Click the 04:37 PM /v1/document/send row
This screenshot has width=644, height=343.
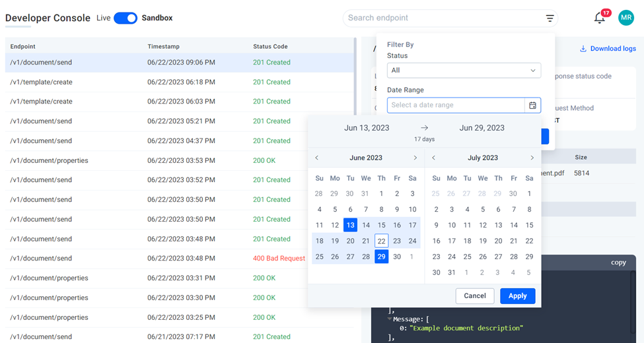point(156,140)
